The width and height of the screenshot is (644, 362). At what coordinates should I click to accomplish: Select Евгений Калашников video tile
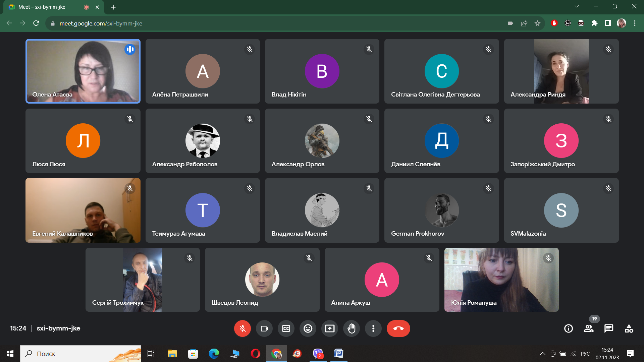click(x=83, y=210)
